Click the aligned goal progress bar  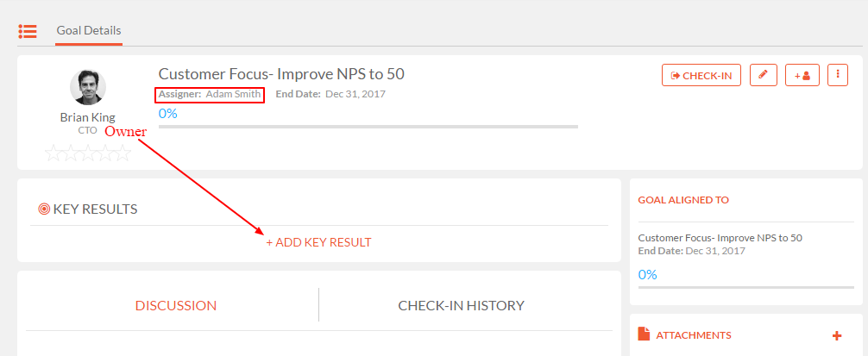[746, 287]
